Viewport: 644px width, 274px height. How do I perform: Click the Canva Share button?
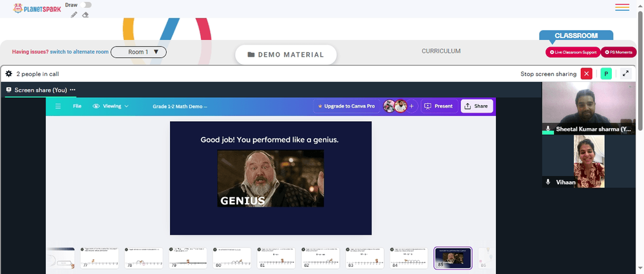(477, 106)
